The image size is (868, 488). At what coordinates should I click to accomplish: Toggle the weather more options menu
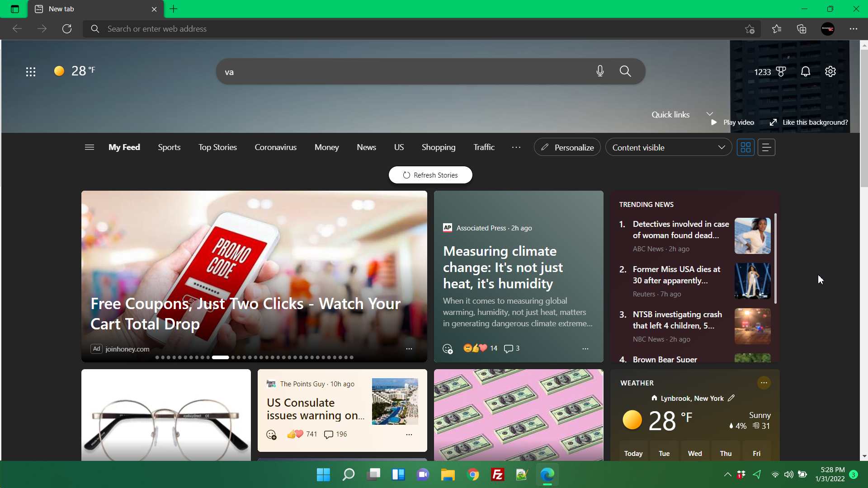tap(764, 382)
